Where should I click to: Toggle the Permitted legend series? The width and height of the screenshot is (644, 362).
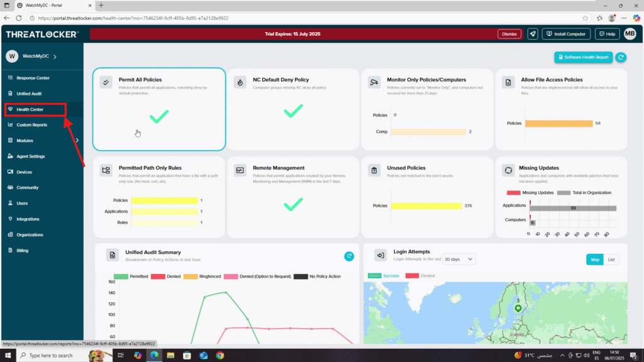point(131,277)
